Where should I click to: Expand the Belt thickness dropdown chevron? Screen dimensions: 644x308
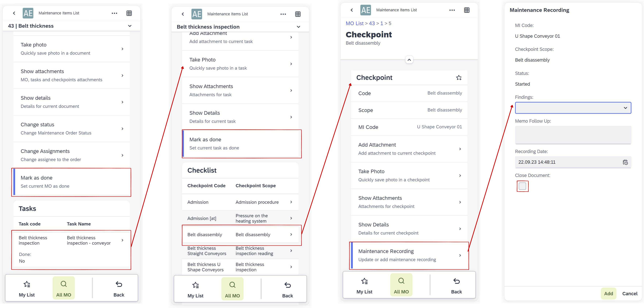(131, 26)
